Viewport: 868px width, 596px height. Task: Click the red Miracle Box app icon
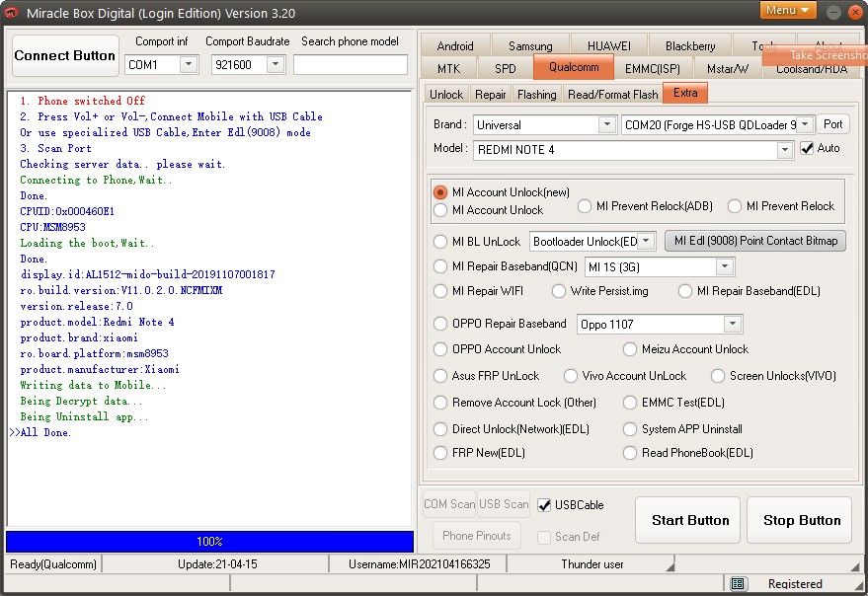click(11, 12)
